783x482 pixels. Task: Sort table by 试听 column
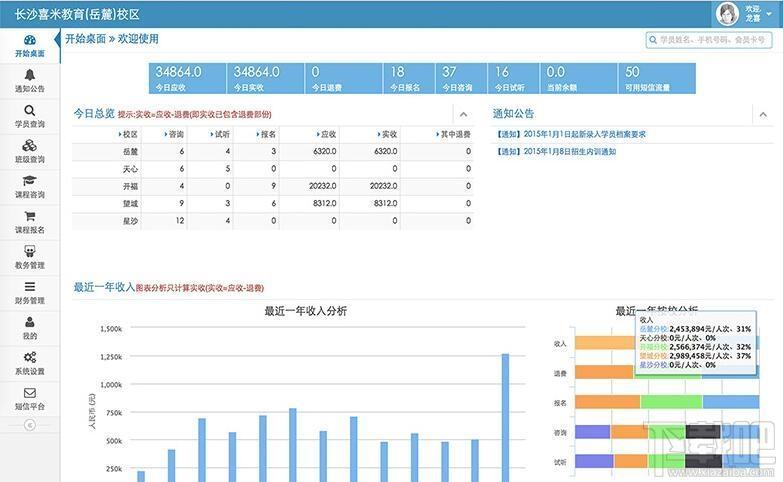(220, 134)
